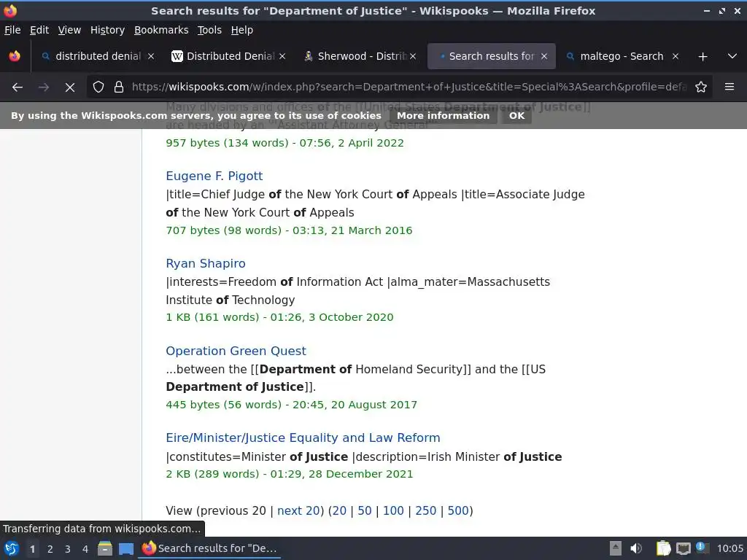Switch to workspace 1 in taskbar
Viewport: 747px width, 560px height.
pyautogui.click(x=32, y=549)
